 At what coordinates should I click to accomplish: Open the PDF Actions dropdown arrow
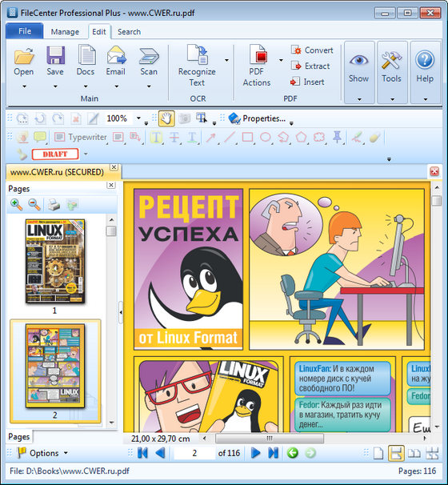click(x=281, y=60)
